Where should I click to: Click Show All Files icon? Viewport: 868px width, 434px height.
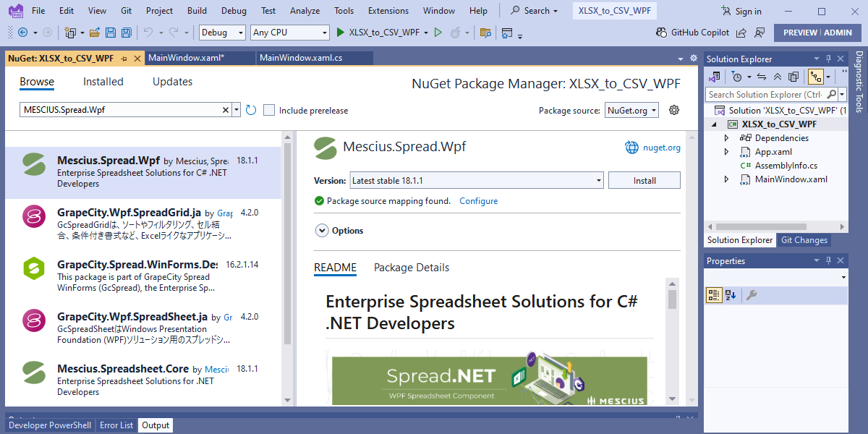coord(793,77)
